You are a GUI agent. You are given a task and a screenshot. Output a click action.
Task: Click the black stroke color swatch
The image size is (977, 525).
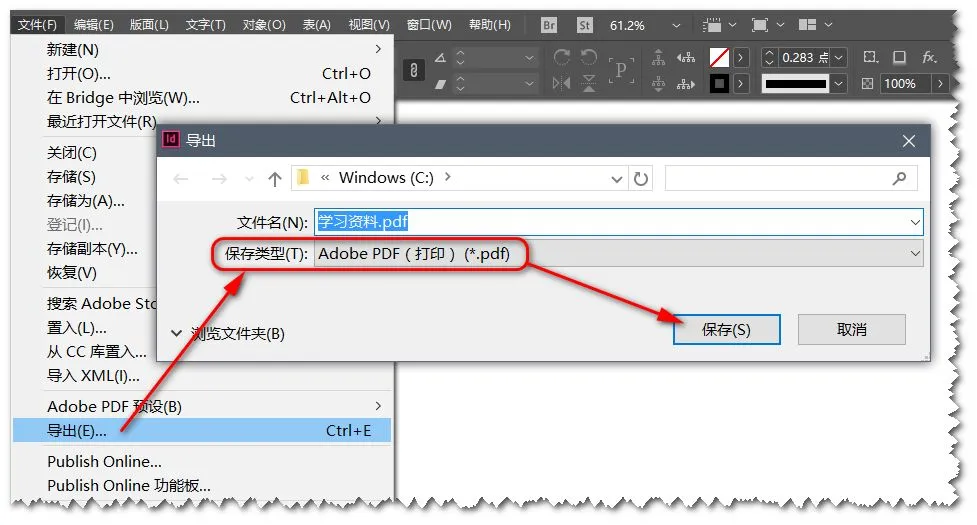click(x=719, y=83)
